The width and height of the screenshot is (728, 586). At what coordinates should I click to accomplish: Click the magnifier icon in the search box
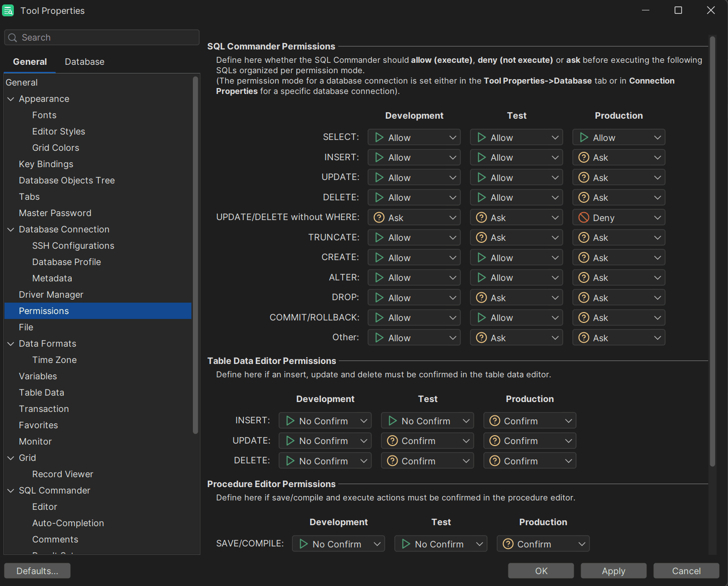point(12,37)
